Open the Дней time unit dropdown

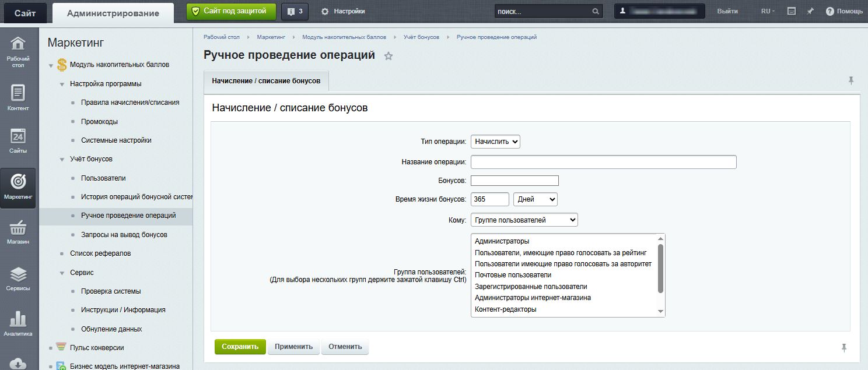point(535,199)
